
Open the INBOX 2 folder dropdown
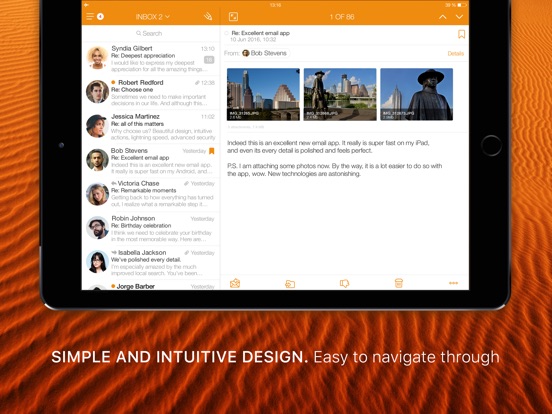[x=153, y=17]
